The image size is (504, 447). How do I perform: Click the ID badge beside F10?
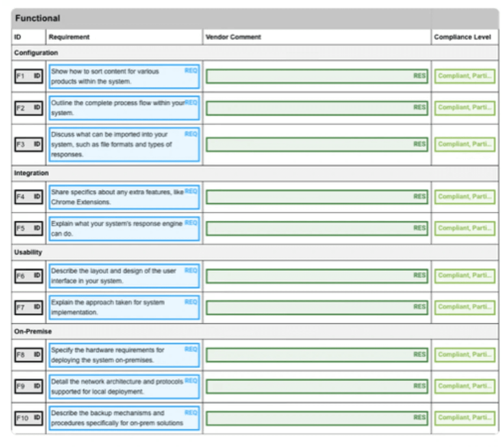(x=37, y=418)
